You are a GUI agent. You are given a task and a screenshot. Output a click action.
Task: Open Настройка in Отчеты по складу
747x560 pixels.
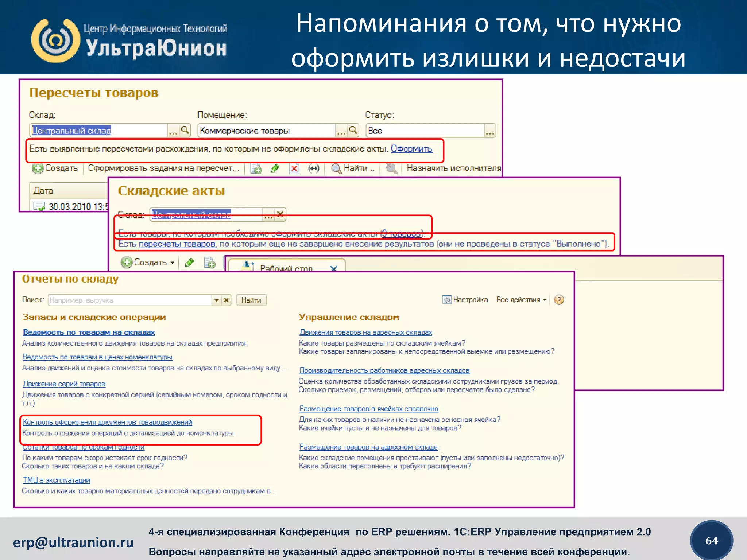[465, 300]
